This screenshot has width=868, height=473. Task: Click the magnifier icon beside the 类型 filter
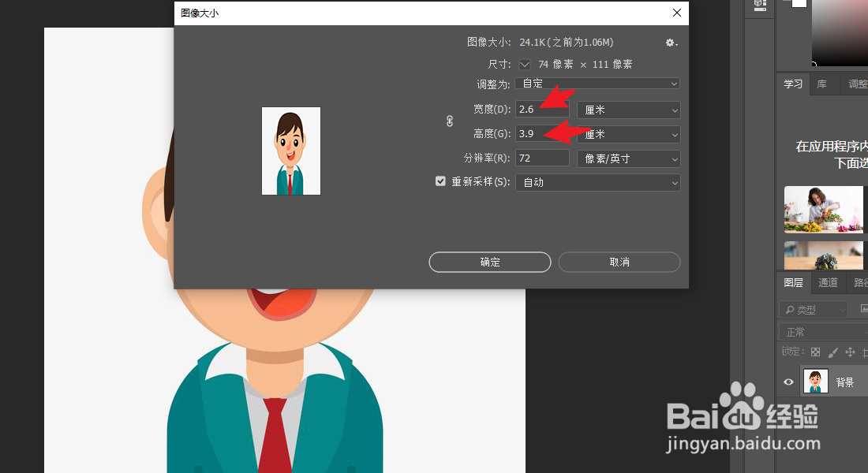click(x=788, y=309)
